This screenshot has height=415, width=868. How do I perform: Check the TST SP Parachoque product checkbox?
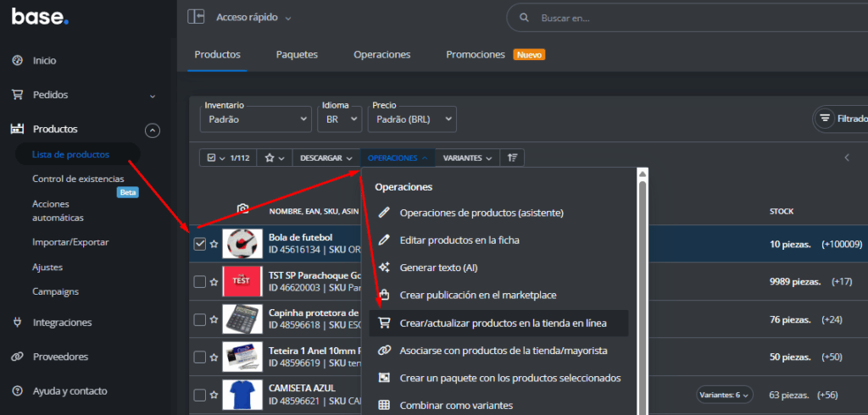(200, 282)
